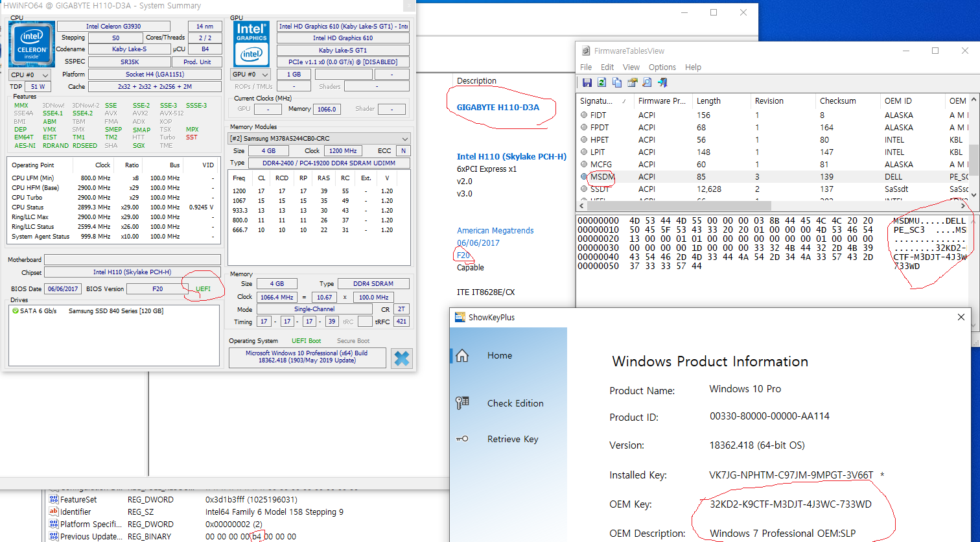Screen dimensions: 980x542
Task: Select the SSDT row with length 12,628
Action: pos(772,189)
